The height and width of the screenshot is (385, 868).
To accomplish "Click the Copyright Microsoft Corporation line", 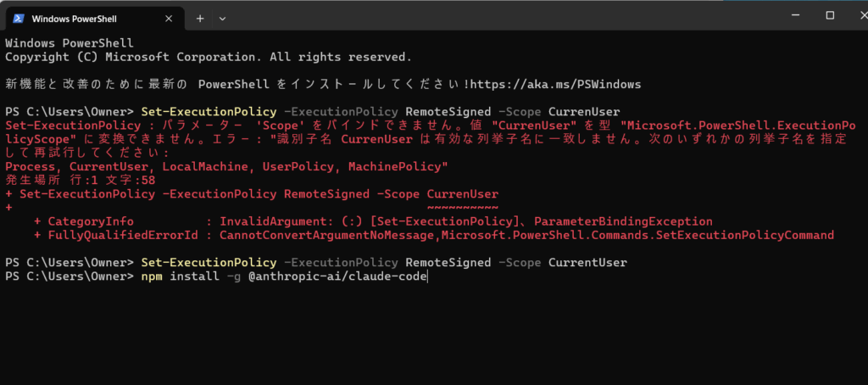I will [208, 57].
